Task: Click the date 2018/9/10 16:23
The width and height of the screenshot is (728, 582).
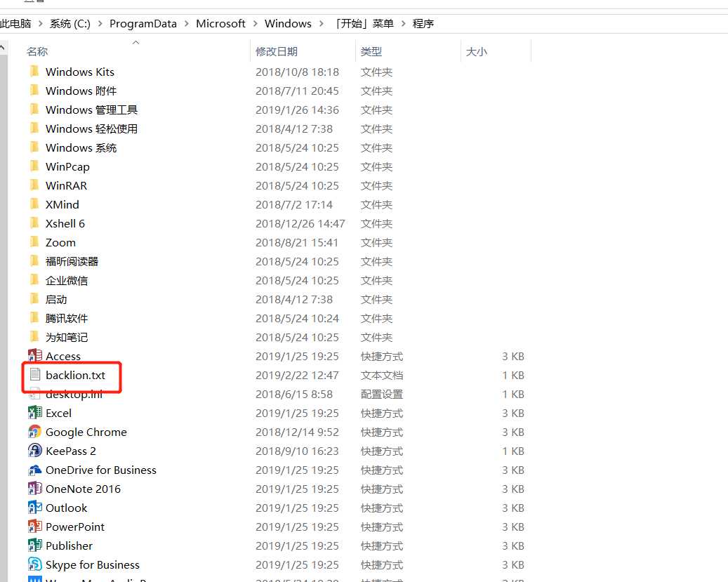Action: (x=297, y=451)
